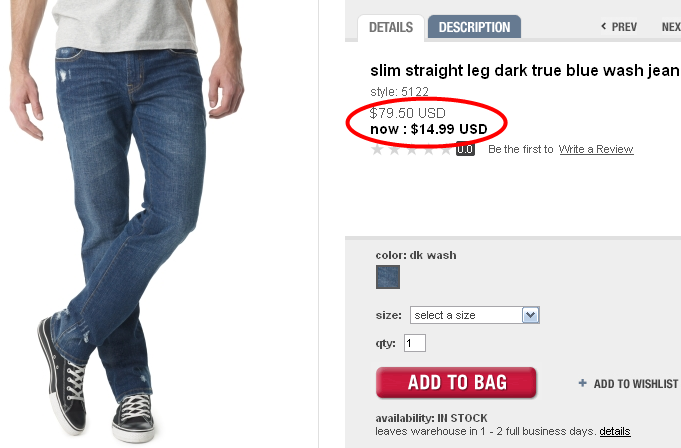Open the shipping details link
This screenshot has height=448, width=681.
(x=615, y=432)
